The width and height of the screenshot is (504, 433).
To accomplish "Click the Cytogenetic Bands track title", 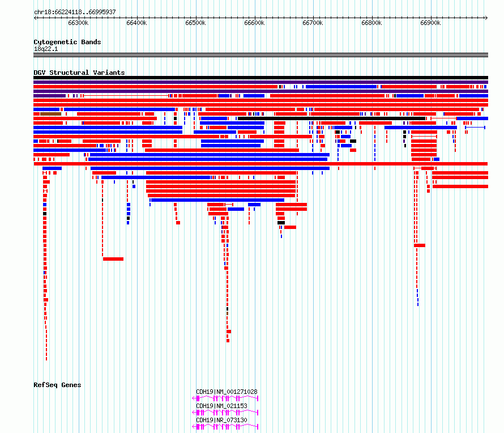I will coord(67,42).
